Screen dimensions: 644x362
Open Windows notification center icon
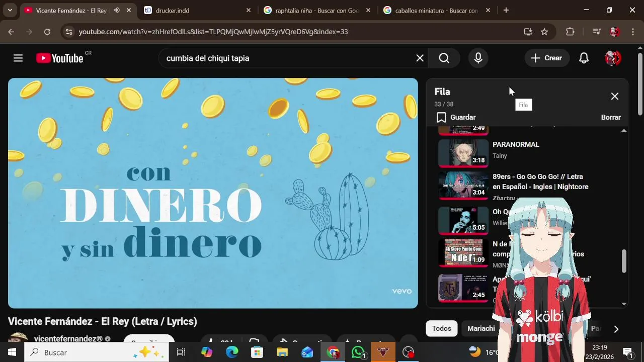pyautogui.click(x=628, y=352)
